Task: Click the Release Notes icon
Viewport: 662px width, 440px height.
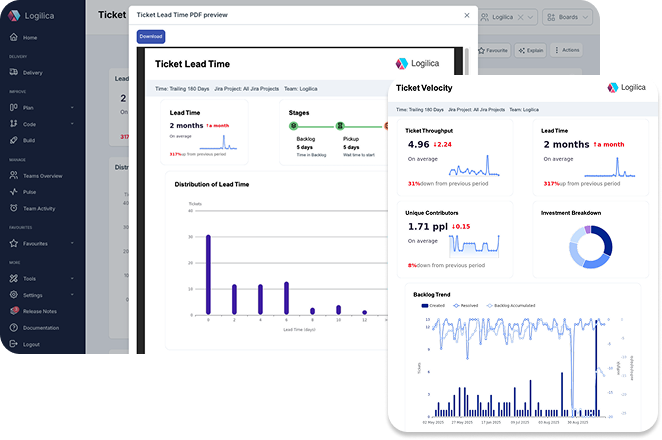Action: point(14,311)
